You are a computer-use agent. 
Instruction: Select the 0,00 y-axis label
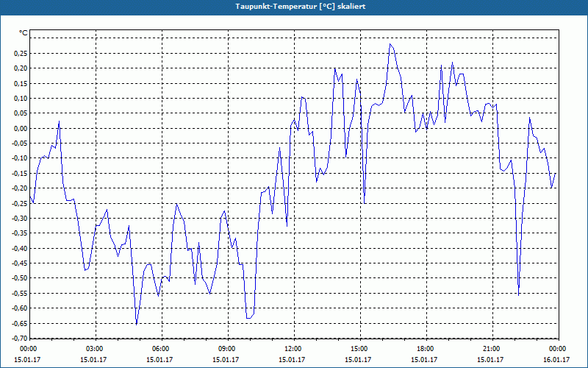click(21, 128)
